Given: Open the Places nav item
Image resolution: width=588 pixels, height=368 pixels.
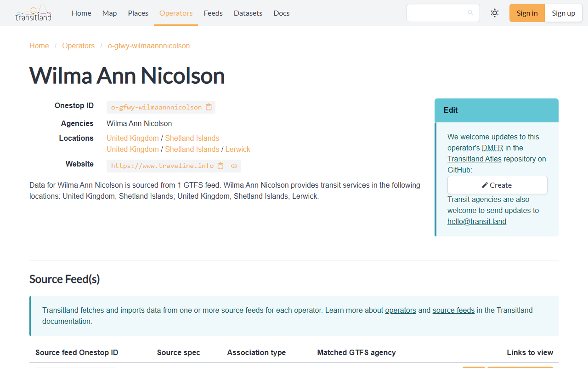Looking at the screenshot, I should coord(138,13).
